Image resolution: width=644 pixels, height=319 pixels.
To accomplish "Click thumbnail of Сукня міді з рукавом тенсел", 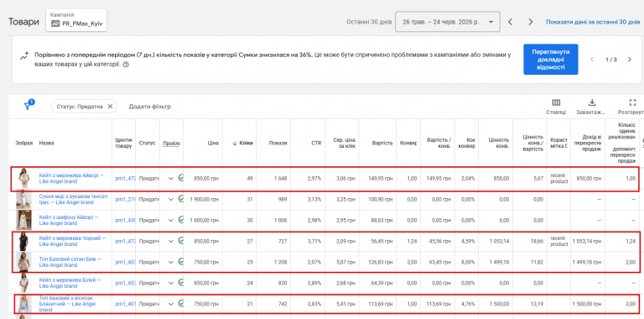I will coord(23,200).
